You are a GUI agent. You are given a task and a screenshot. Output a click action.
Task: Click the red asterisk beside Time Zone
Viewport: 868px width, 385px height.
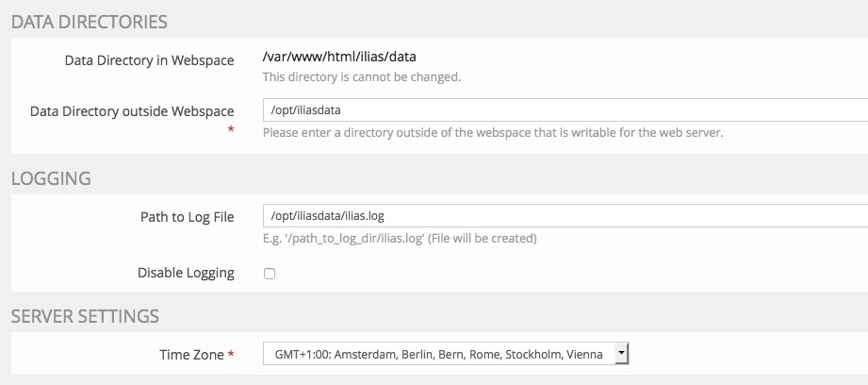(231, 355)
